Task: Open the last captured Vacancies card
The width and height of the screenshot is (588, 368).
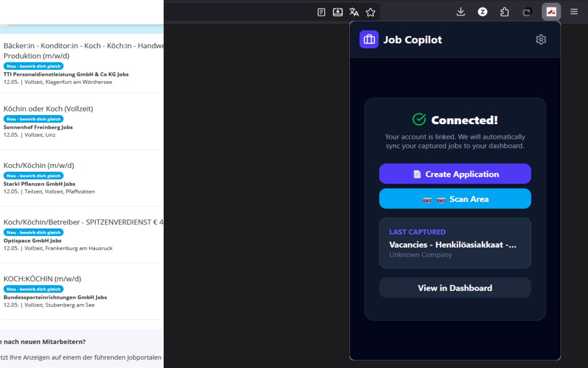Action: pos(455,243)
